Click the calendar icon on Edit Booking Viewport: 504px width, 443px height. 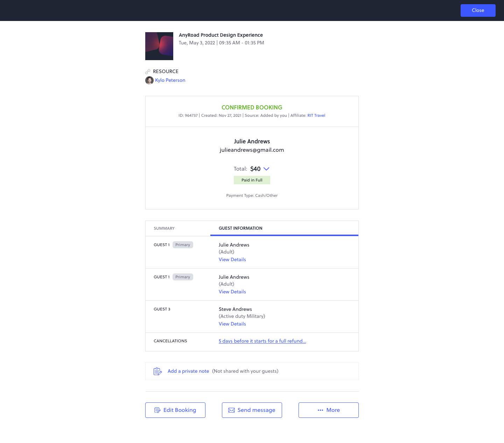[x=157, y=410]
